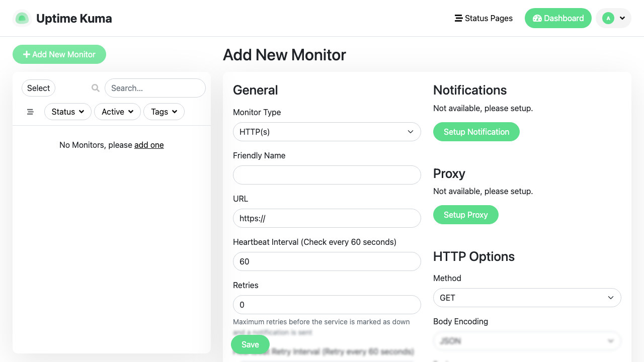The width and height of the screenshot is (644, 362).
Task: Click Setup Proxy button
Action: [466, 215]
